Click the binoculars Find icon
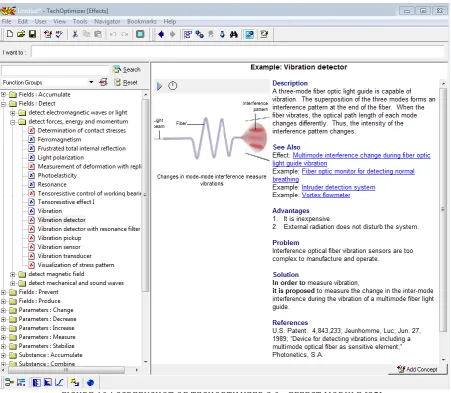This screenshot has height=393, width=451. pos(234,34)
